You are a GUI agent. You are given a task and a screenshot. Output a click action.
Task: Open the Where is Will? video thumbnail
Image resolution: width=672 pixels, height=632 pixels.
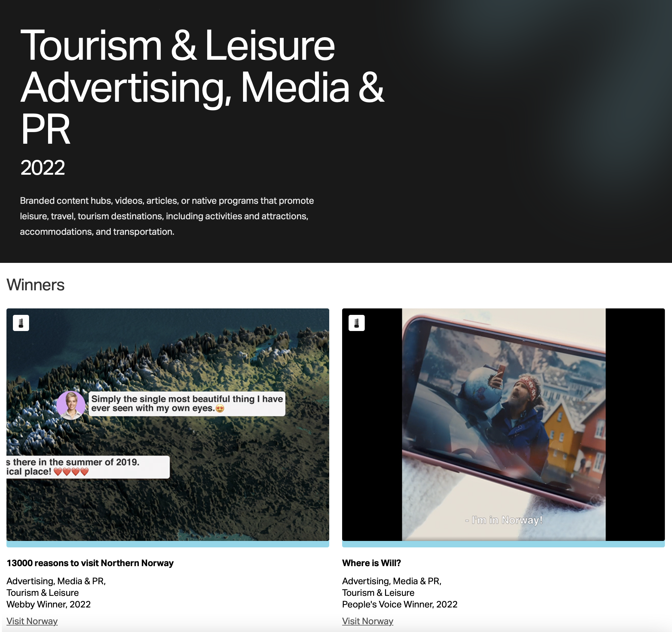503,424
